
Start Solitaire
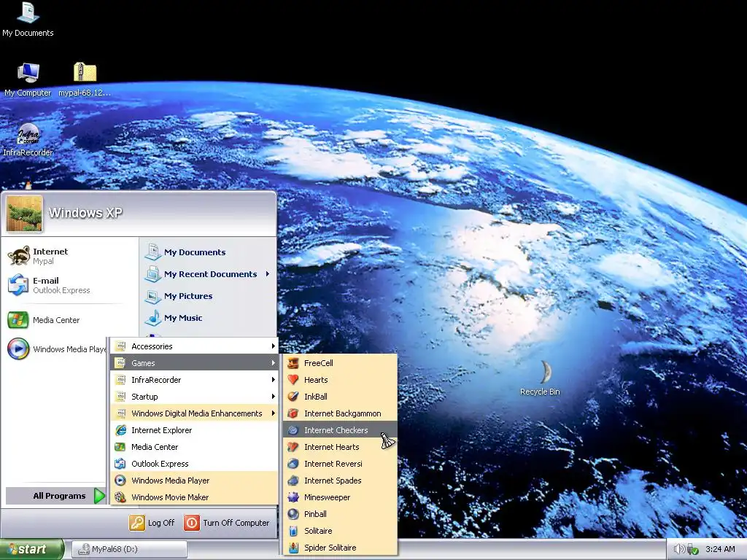point(340,531)
